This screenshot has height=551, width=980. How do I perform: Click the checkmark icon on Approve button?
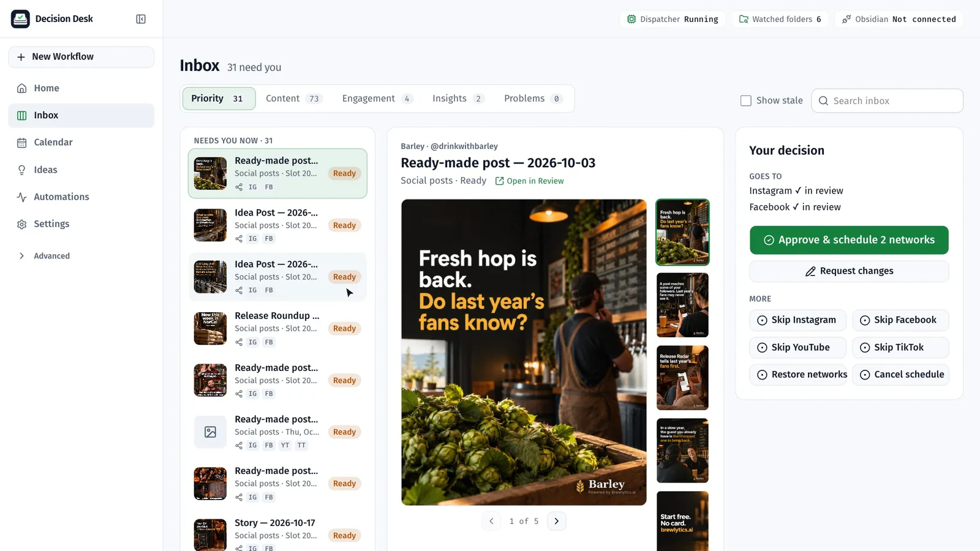(769, 240)
